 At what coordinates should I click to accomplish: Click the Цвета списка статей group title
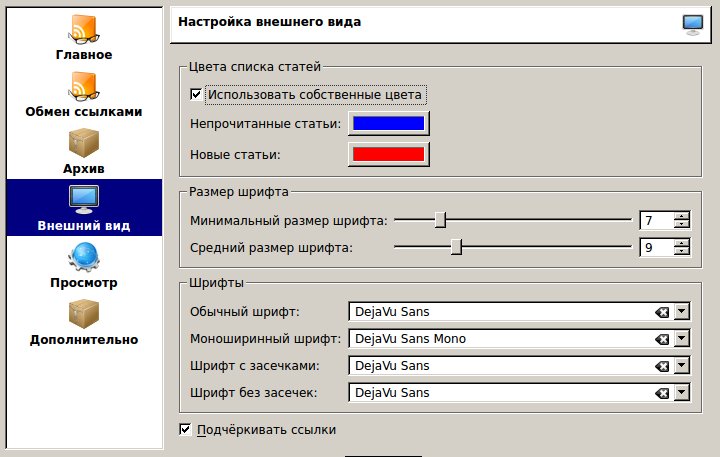pos(255,67)
